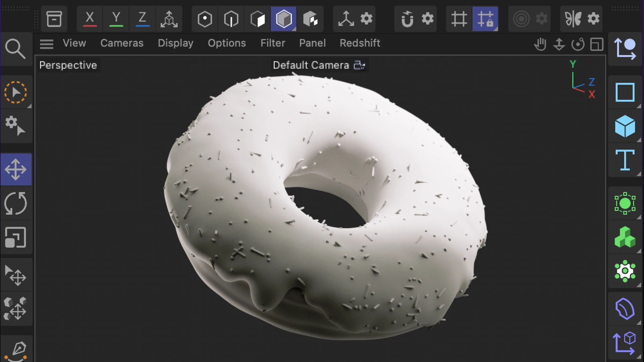Image resolution: width=644 pixels, height=362 pixels.
Task: Open the Cameras menu
Action: pyautogui.click(x=122, y=43)
